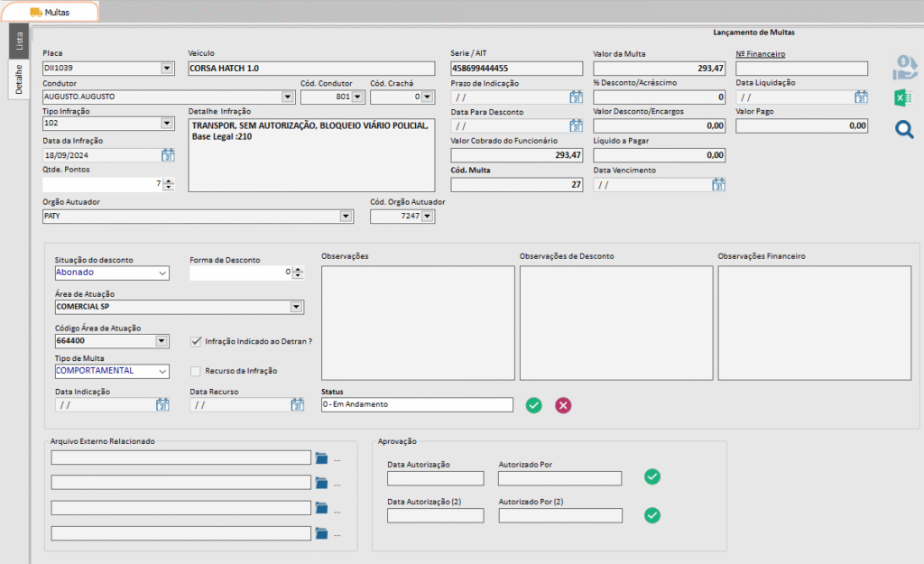Click the Valor Desconto/Encargos field
The image size is (924, 564).
pos(659,125)
